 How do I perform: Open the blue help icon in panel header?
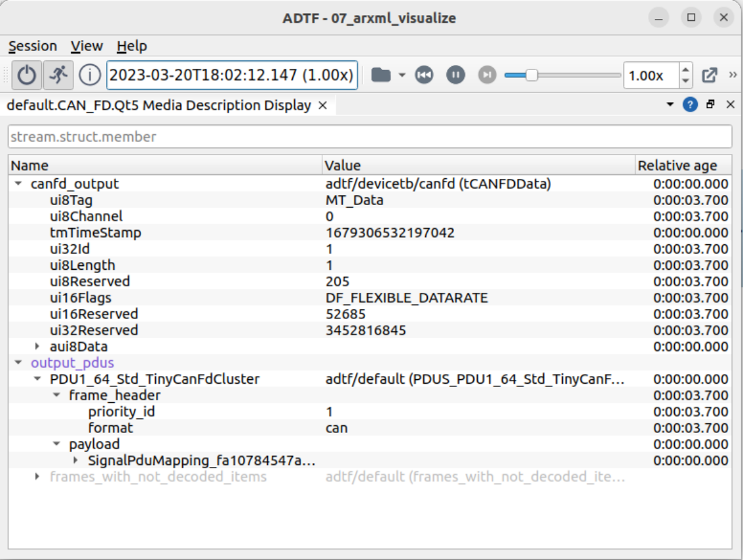coord(690,105)
